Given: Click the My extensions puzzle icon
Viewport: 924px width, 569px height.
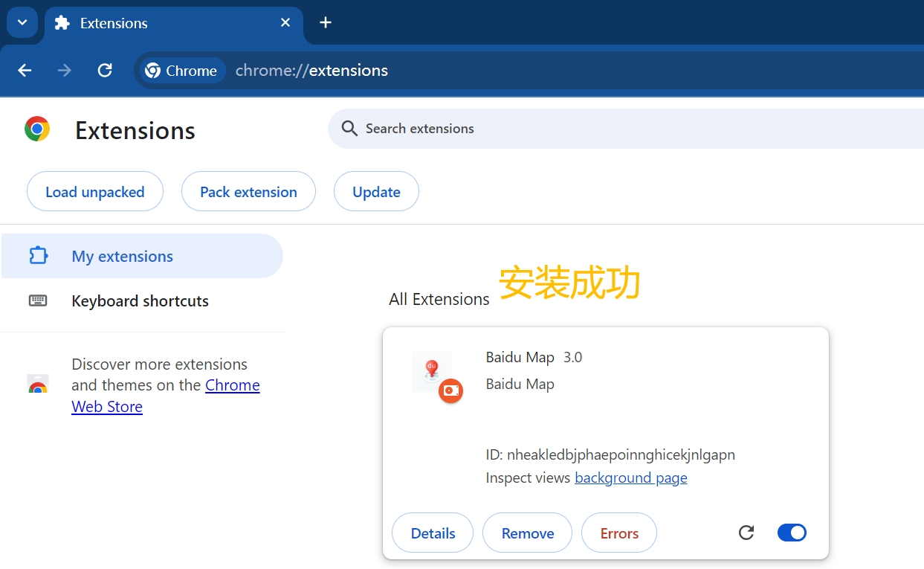Looking at the screenshot, I should click(x=38, y=256).
